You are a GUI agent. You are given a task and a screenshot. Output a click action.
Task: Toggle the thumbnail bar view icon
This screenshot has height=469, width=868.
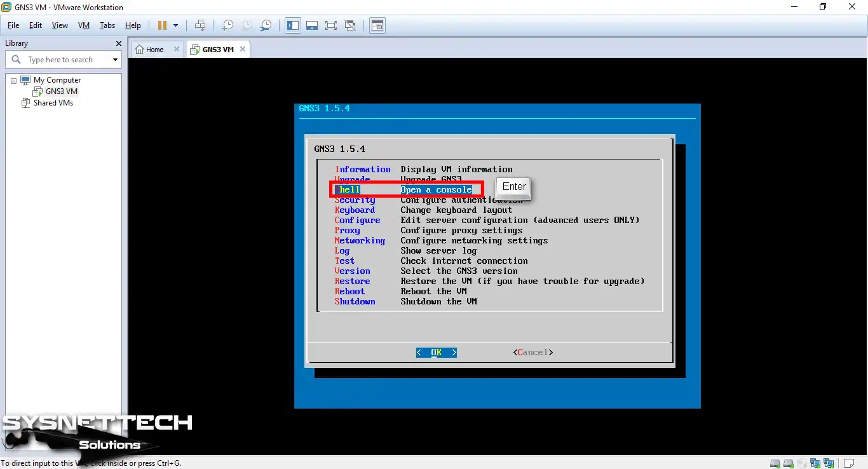(x=312, y=25)
